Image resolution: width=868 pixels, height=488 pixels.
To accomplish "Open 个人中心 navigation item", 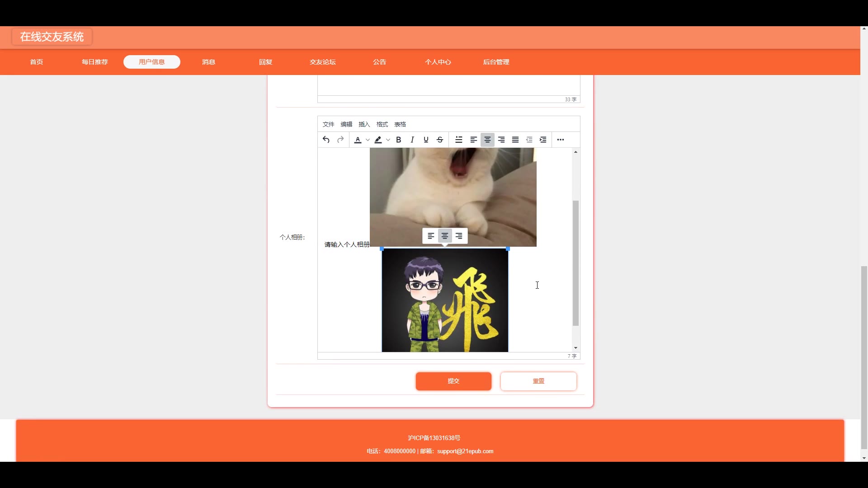I will [438, 62].
